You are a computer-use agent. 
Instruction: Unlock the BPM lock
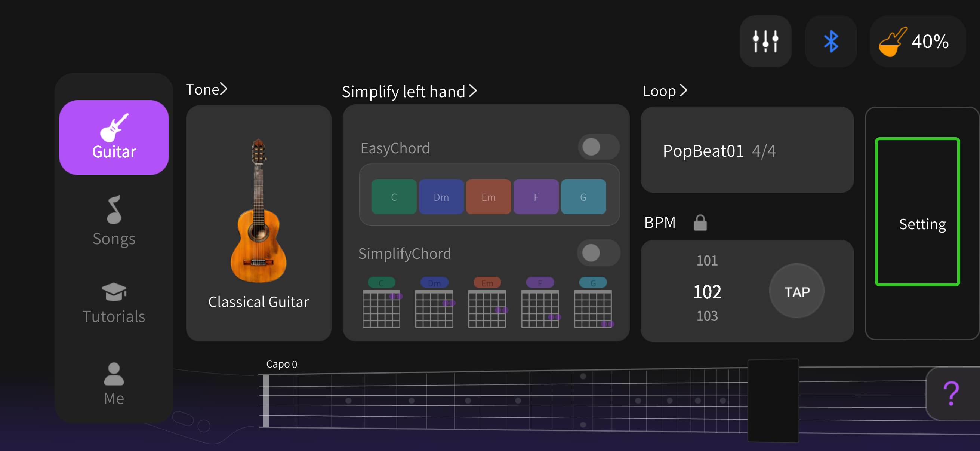click(x=700, y=223)
